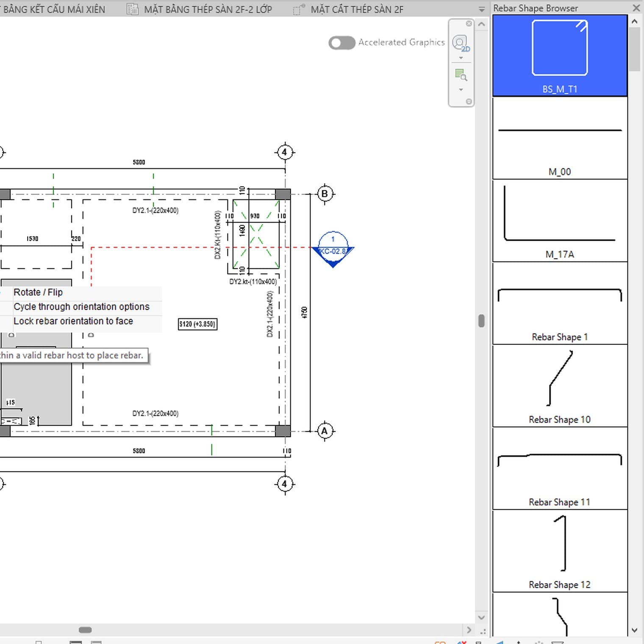The width and height of the screenshot is (644, 644).
Task: Select the 1530 dimension text
Action: click(x=33, y=239)
